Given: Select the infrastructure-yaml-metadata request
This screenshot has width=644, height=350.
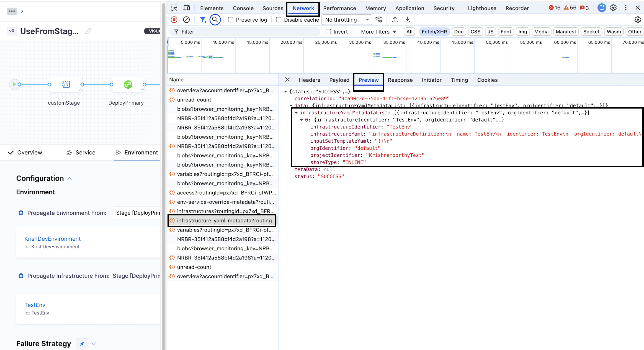Looking at the screenshot, I should (x=222, y=221).
